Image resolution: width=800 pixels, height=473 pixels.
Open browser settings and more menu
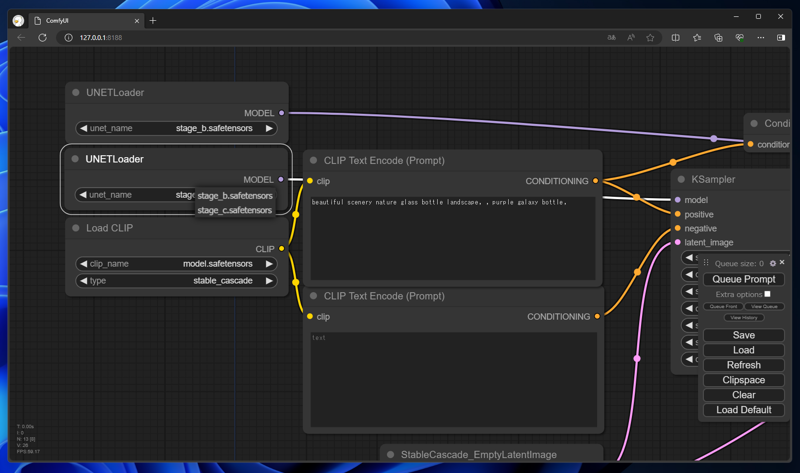coord(761,38)
